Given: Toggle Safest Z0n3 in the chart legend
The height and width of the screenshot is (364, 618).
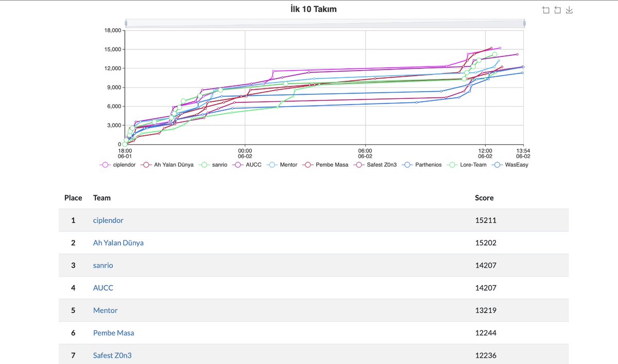Looking at the screenshot, I should [x=375, y=165].
